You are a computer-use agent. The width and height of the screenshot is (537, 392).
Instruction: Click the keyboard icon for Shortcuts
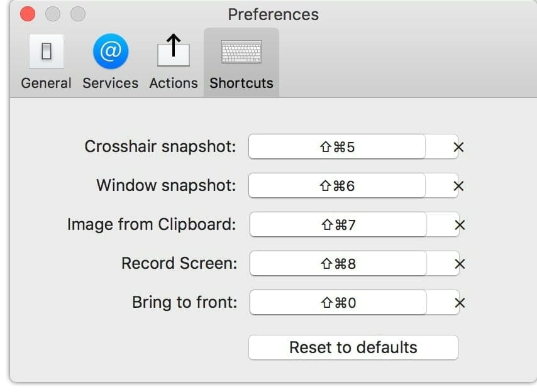click(241, 52)
